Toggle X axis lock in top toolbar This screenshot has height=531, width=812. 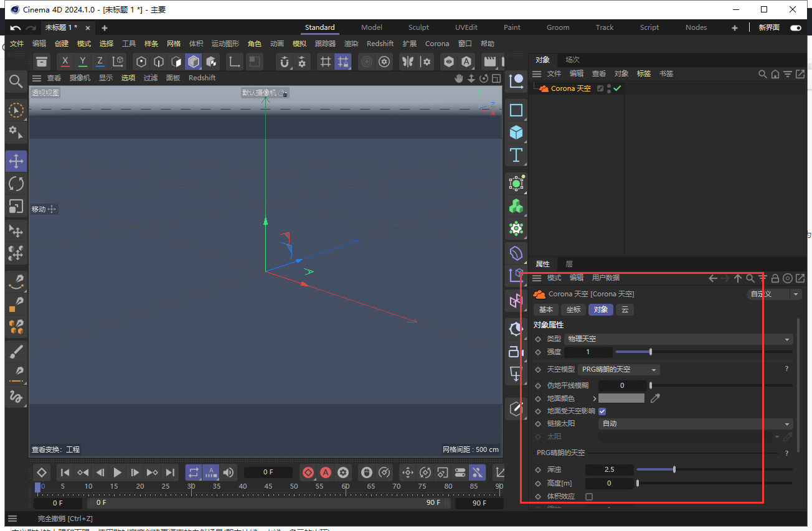pos(65,62)
